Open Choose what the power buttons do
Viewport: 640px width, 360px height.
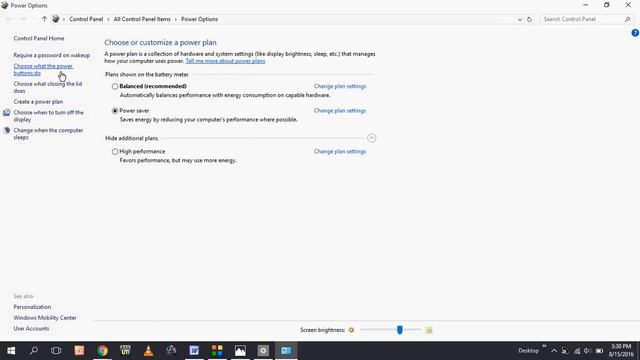coord(43,70)
